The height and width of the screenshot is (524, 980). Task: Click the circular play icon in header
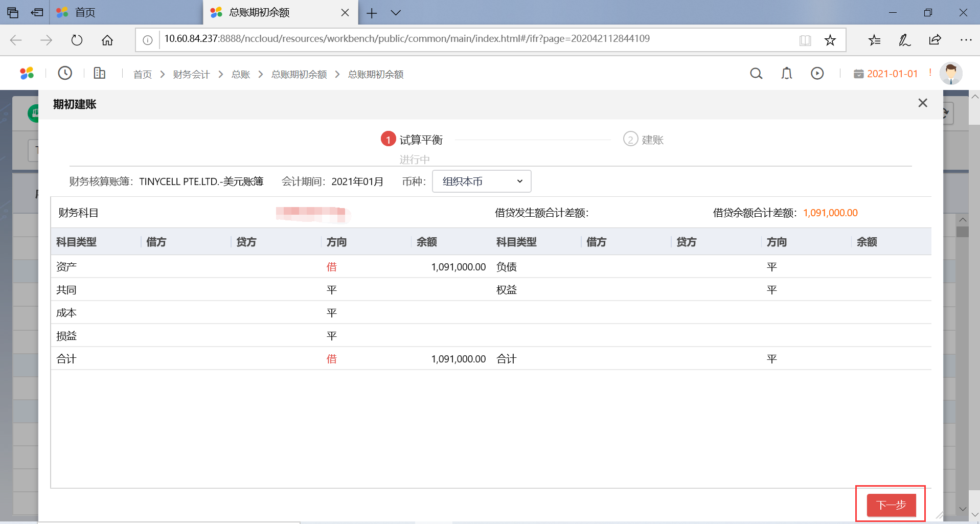coord(817,74)
